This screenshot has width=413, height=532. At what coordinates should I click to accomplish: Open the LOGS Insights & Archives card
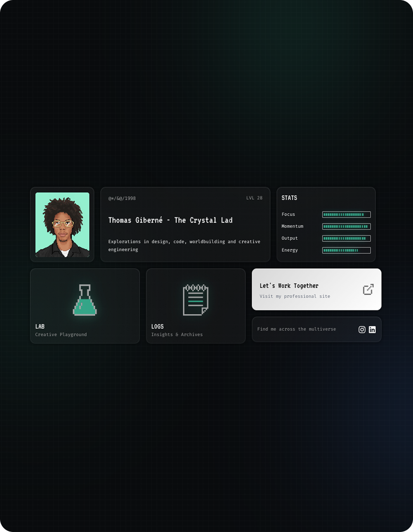coord(196,305)
